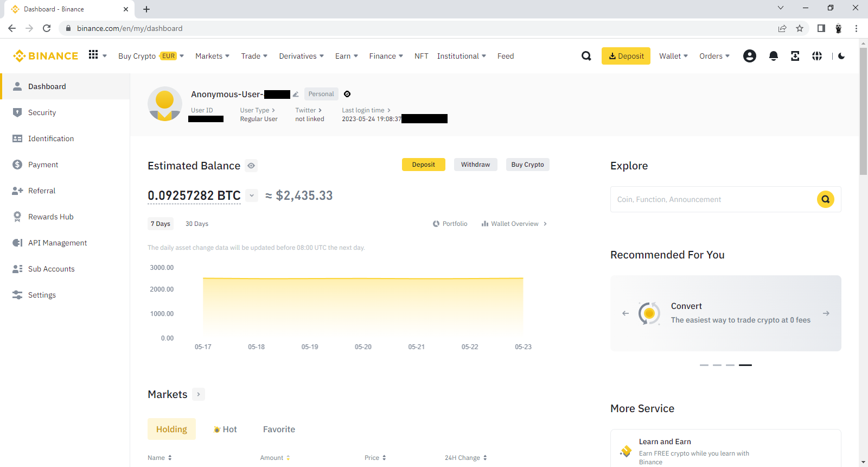The height and width of the screenshot is (467, 868).
Task: Click the user avatar image
Action: tap(165, 104)
